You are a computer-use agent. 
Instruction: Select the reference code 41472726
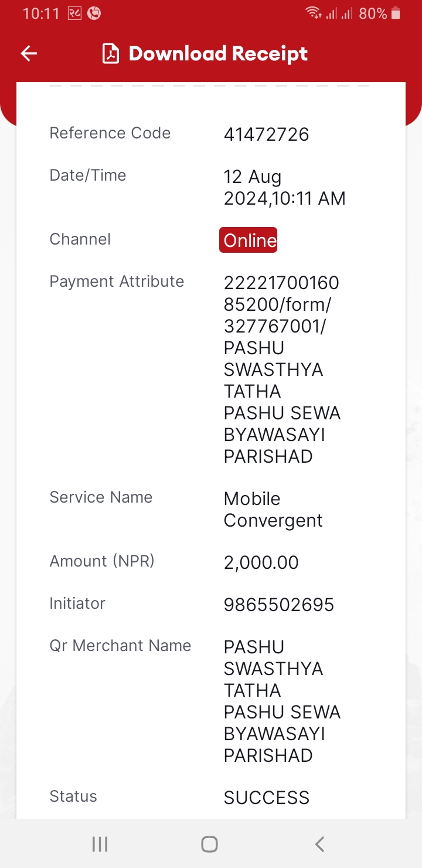point(267,134)
